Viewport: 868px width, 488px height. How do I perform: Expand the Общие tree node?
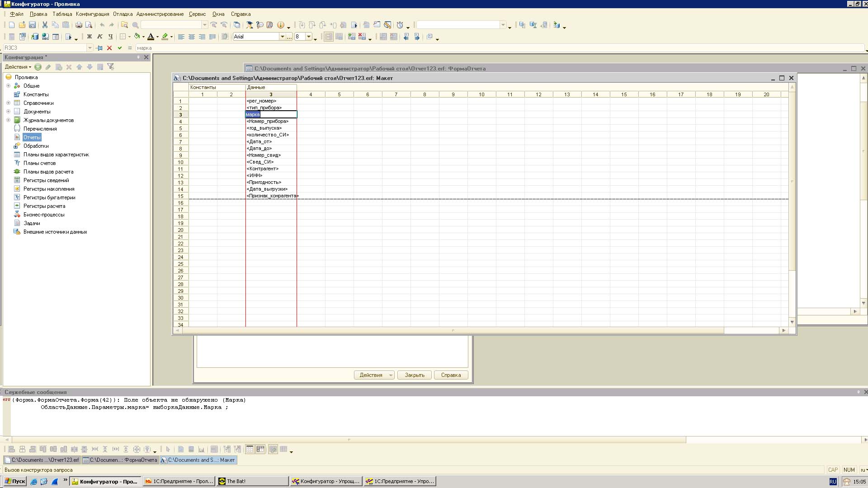pos(8,86)
